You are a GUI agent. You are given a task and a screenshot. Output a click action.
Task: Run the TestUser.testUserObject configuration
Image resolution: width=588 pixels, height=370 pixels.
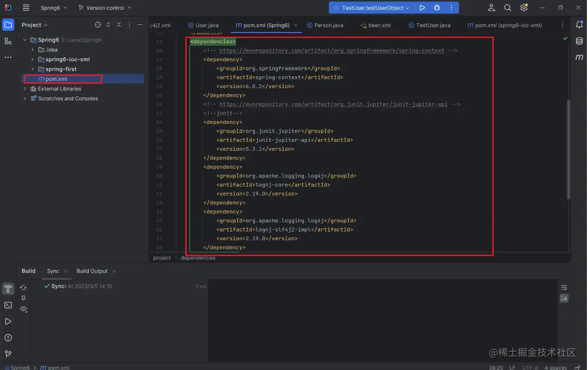click(422, 8)
